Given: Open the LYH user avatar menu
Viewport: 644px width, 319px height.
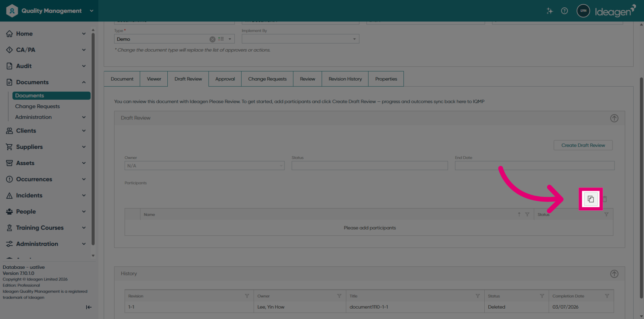Looking at the screenshot, I should pyautogui.click(x=583, y=11).
